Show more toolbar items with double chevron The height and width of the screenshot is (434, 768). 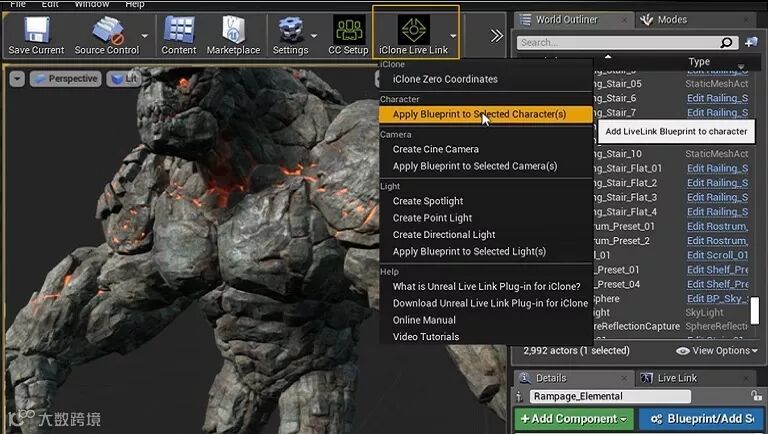point(497,36)
